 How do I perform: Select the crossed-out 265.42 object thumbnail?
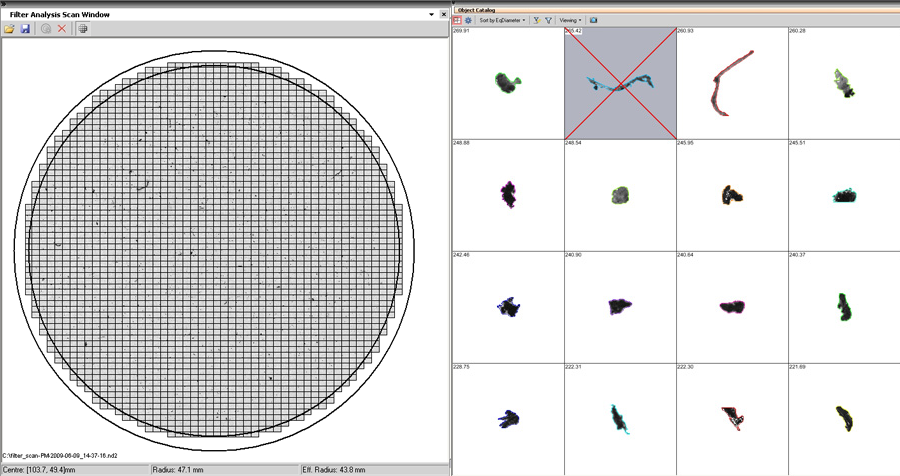click(620, 84)
